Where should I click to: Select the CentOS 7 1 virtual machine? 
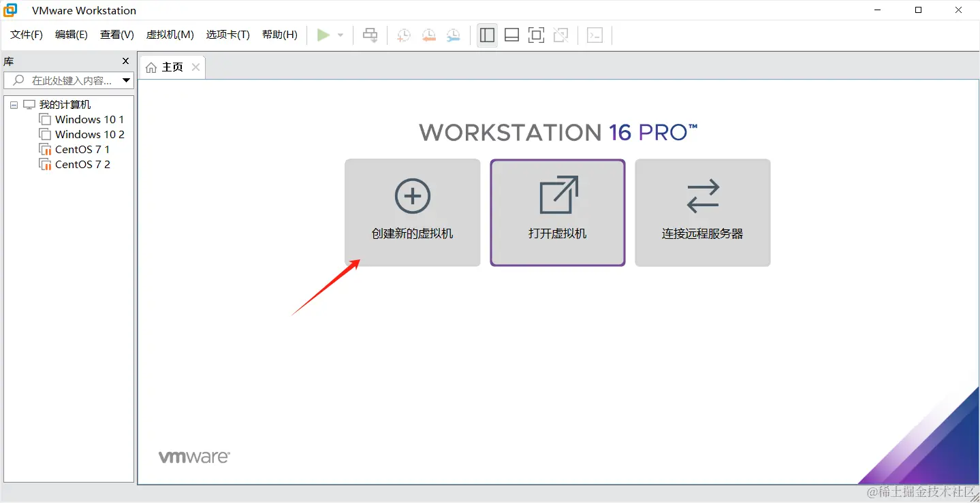point(82,150)
